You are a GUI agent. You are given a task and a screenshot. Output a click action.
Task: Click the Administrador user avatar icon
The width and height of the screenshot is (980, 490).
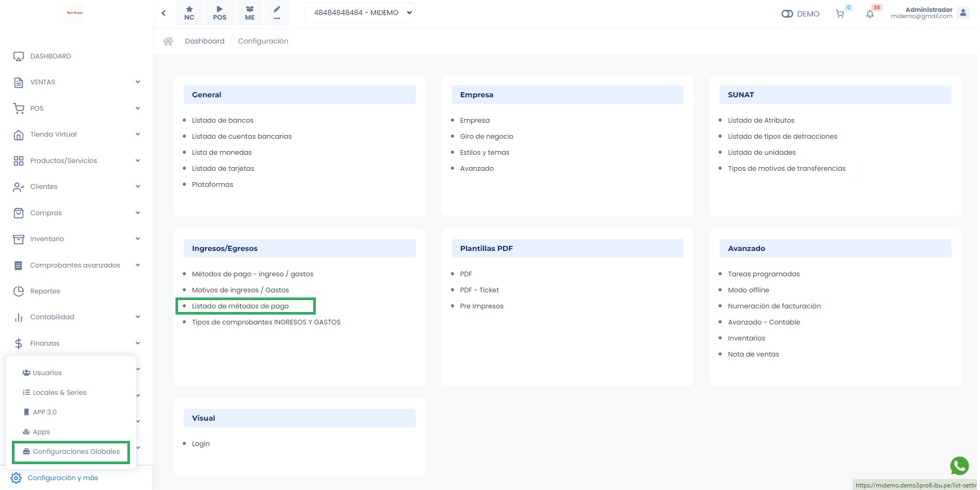click(963, 13)
